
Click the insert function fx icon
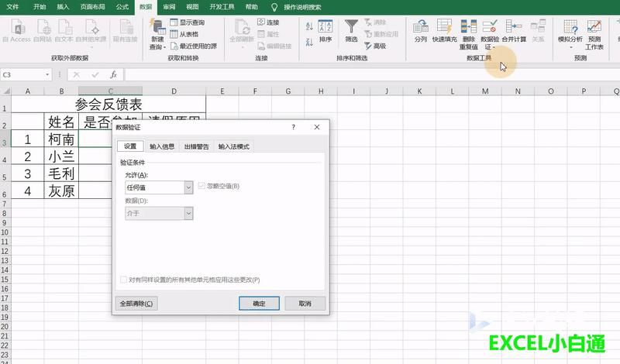pyautogui.click(x=113, y=75)
